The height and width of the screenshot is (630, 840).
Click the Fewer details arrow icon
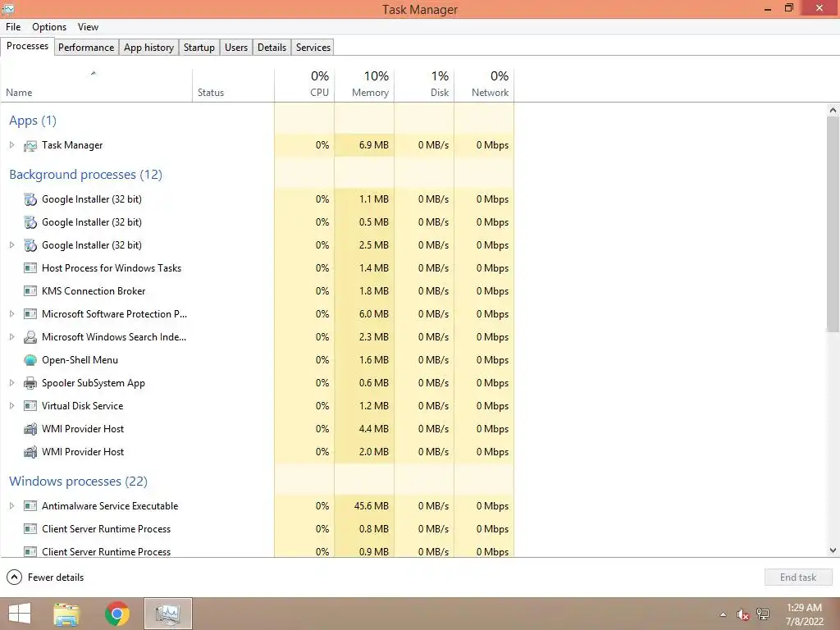point(15,577)
